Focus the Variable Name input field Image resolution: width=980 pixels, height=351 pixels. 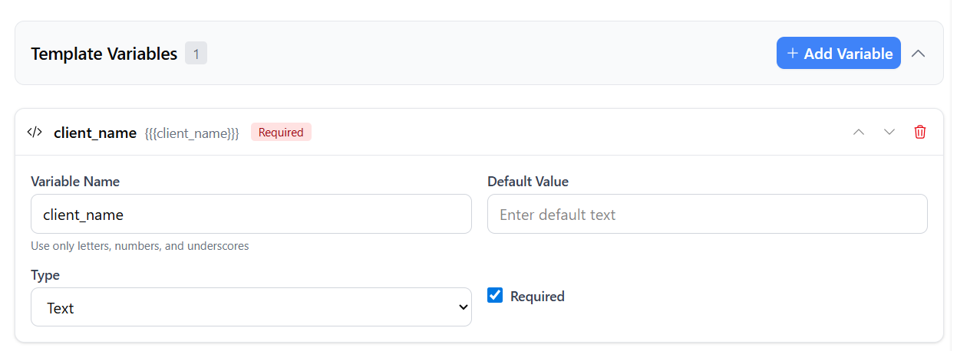[x=251, y=214]
